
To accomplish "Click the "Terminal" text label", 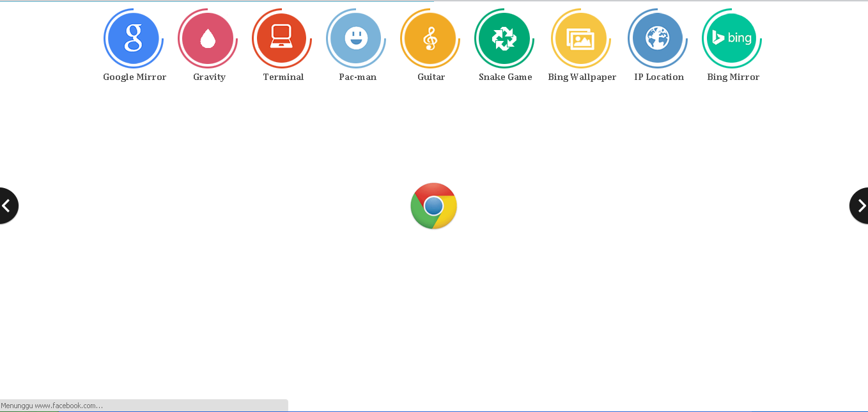I will pos(283,77).
